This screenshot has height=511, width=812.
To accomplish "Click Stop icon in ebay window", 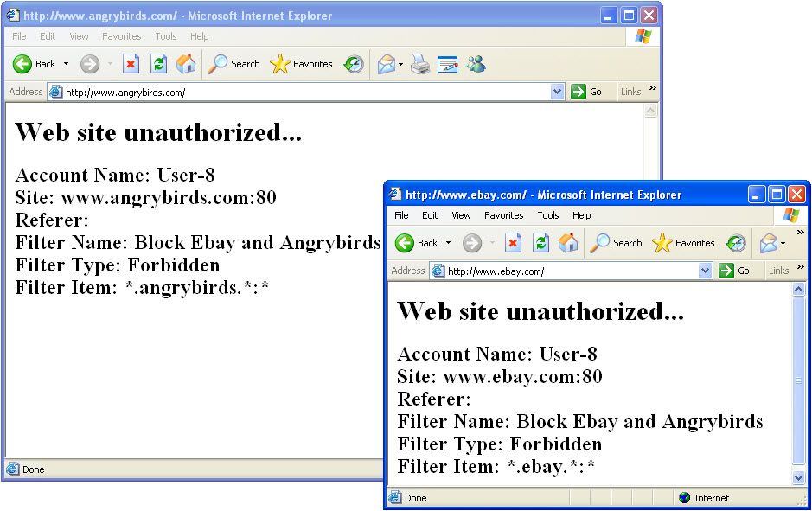I will click(x=513, y=243).
